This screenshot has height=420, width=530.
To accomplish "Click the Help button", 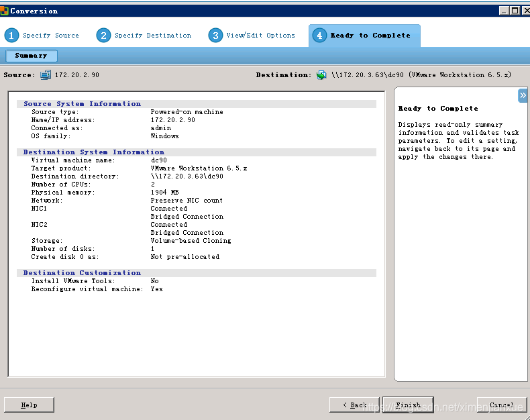I will (29, 405).
